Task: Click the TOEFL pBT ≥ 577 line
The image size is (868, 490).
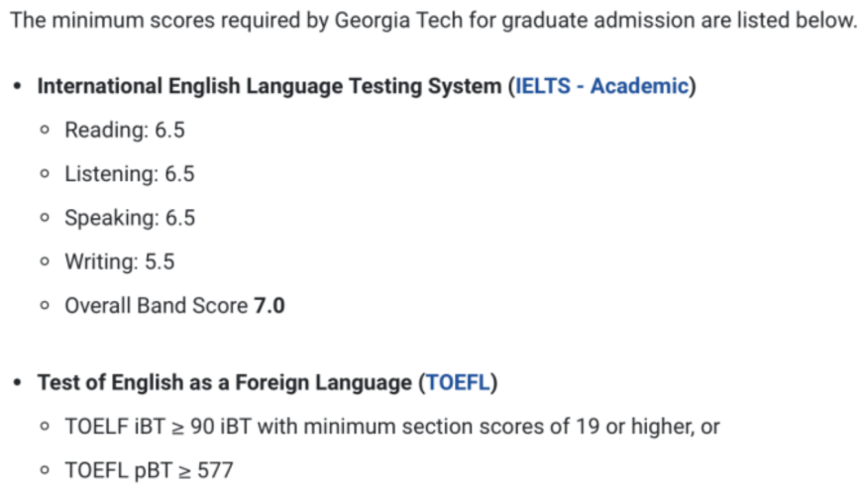Action: coord(149,470)
